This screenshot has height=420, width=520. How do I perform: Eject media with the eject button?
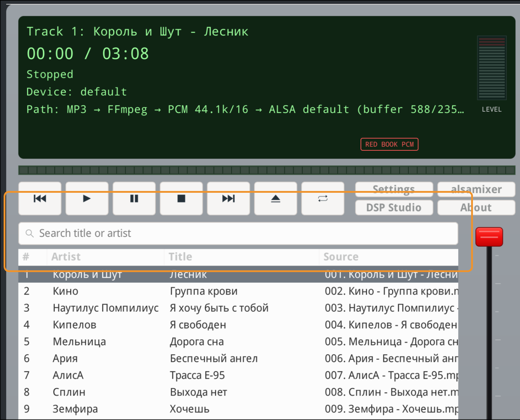[x=276, y=199]
